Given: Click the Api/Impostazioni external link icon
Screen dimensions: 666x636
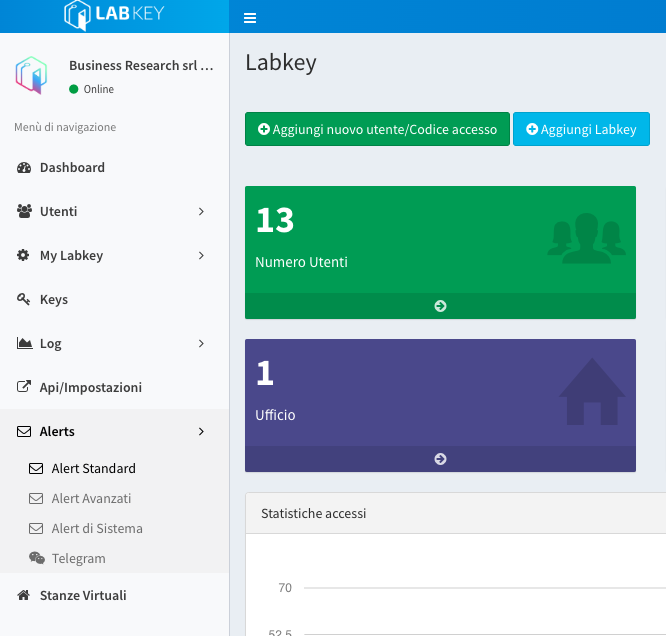Looking at the screenshot, I should point(24,387).
